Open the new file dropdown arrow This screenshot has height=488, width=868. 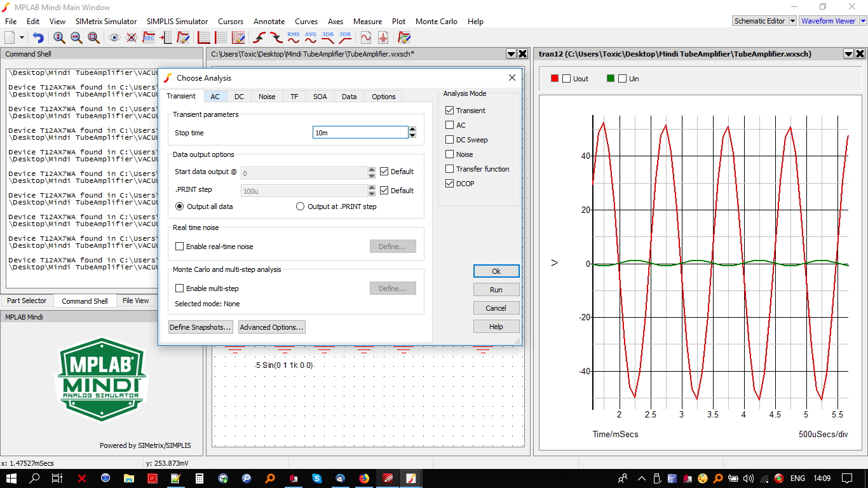click(22, 38)
